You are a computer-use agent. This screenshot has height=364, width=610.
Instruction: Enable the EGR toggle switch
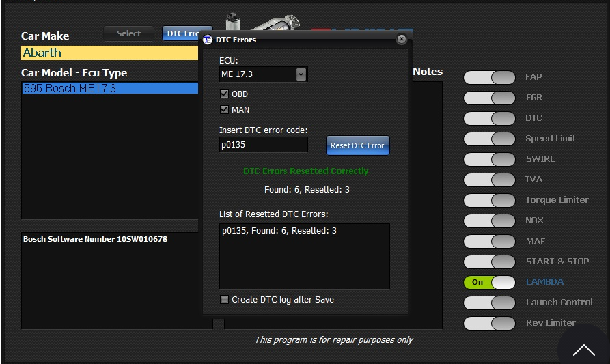(489, 98)
